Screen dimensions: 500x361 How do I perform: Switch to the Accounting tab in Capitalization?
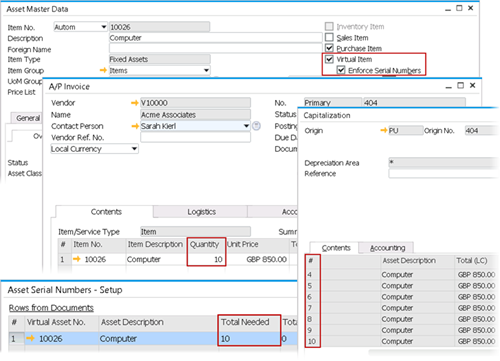tap(387, 248)
